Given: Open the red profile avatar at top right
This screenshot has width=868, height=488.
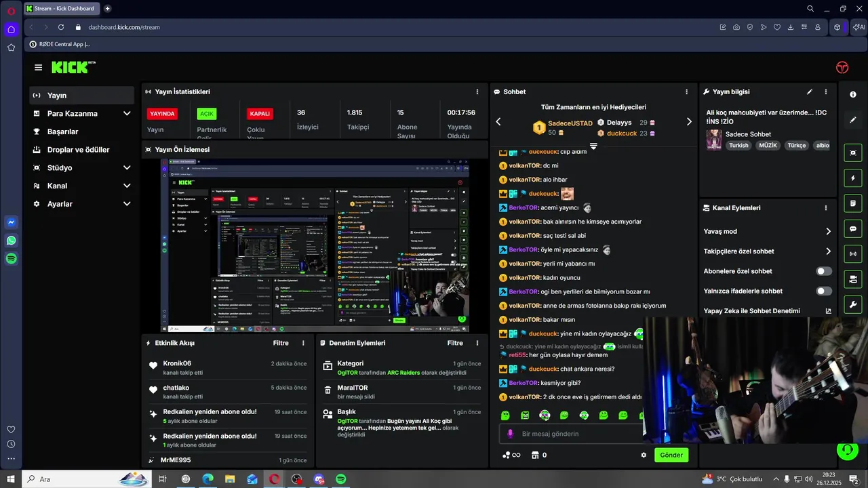Looking at the screenshot, I should 842,67.
